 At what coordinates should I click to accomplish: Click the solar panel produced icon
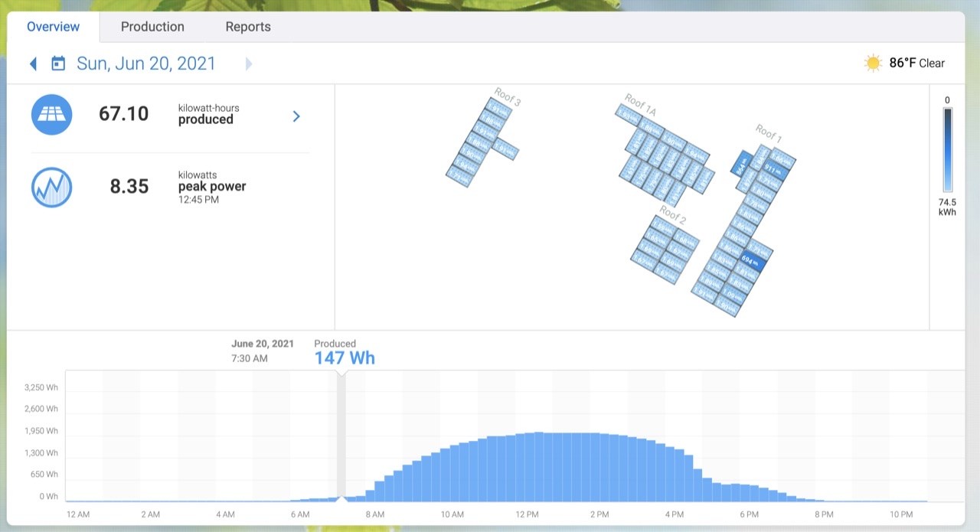point(51,115)
